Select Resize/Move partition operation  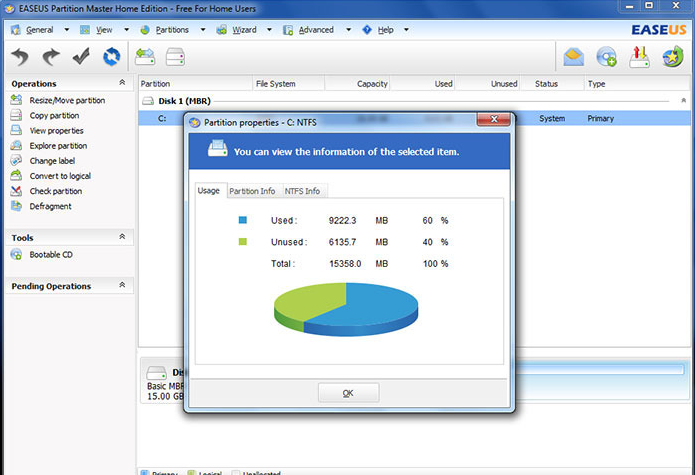pos(67,101)
